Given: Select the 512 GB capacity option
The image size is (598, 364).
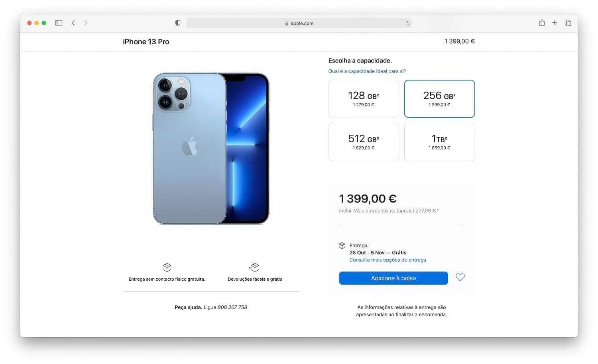Looking at the screenshot, I should pyautogui.click(x=364, y=142).
